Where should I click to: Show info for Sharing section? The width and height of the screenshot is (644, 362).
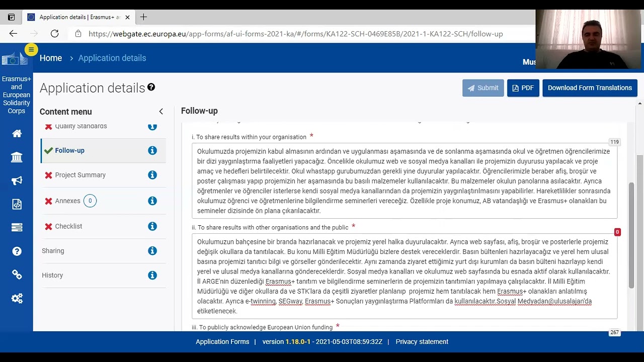click(152, 250)
